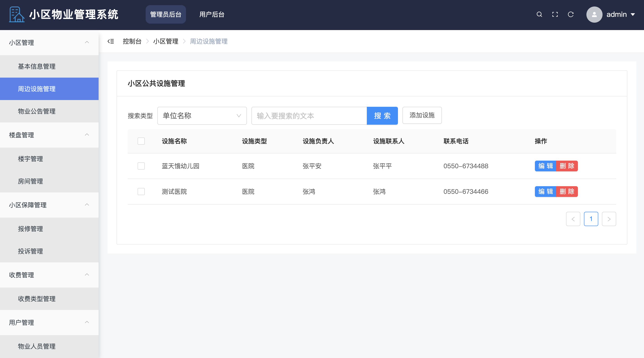
Task: Open 报修管理 in sidebar
Action: click(49, 229)
